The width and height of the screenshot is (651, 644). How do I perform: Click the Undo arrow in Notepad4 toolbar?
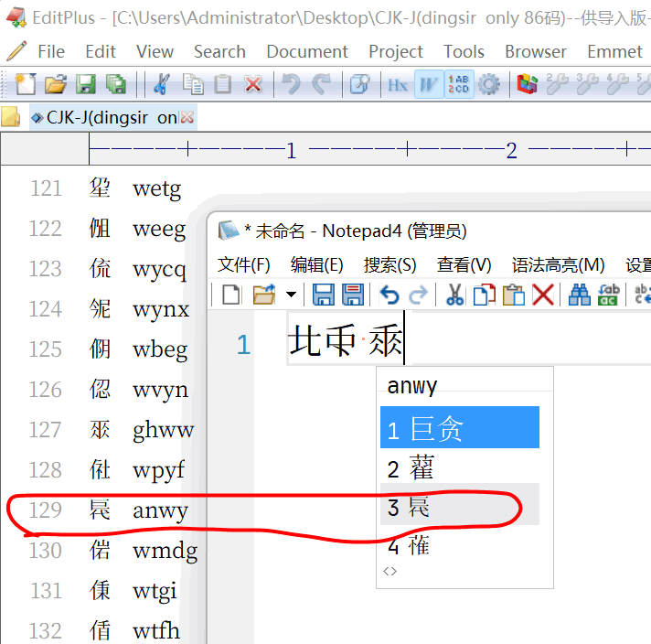pyautogui.click(x=390, y=294)
